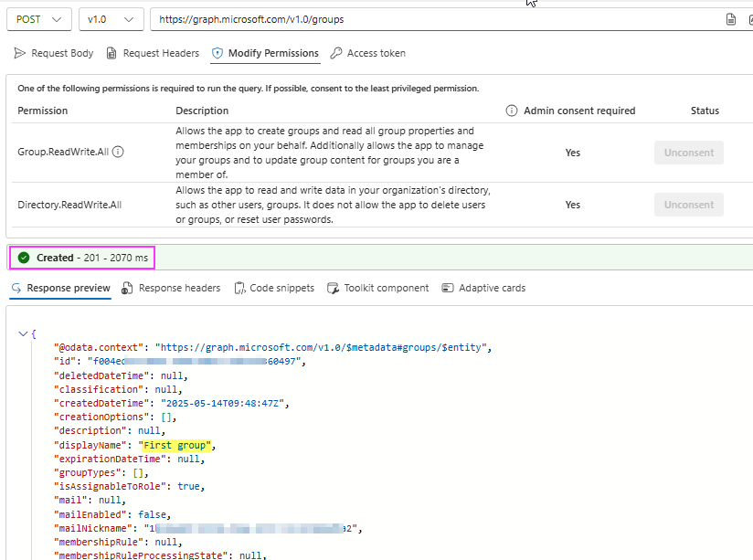Click the info icon beside Admin consent required
This screenshot has width=753, height=560.
point(511,110)
